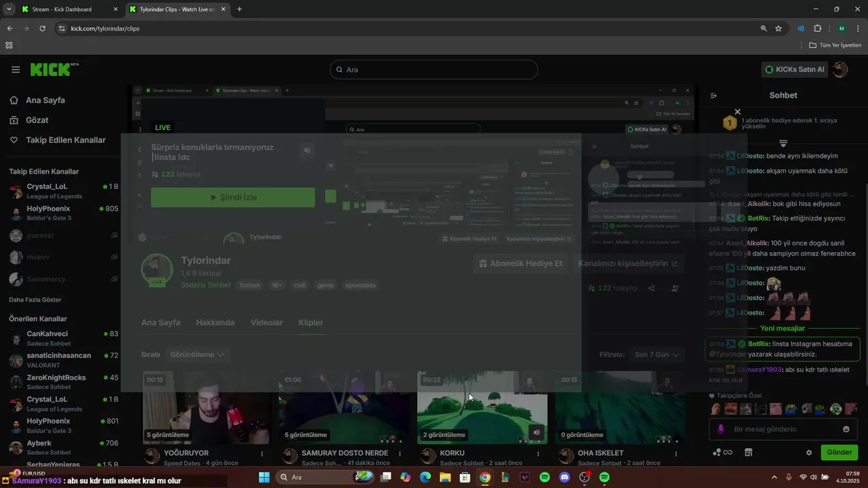Viewport: 868px width, 488px height.
Task: Click sanaticinhasancan's game label "VALORANT"
Action: pyautogui.click(x=44, y=365)
